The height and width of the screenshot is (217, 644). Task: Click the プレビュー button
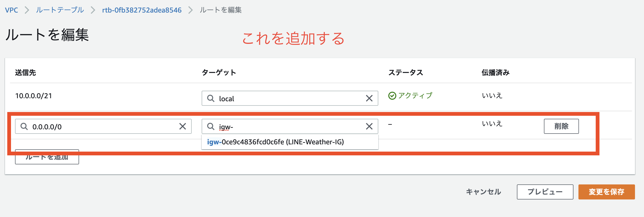tap(545, 192)
